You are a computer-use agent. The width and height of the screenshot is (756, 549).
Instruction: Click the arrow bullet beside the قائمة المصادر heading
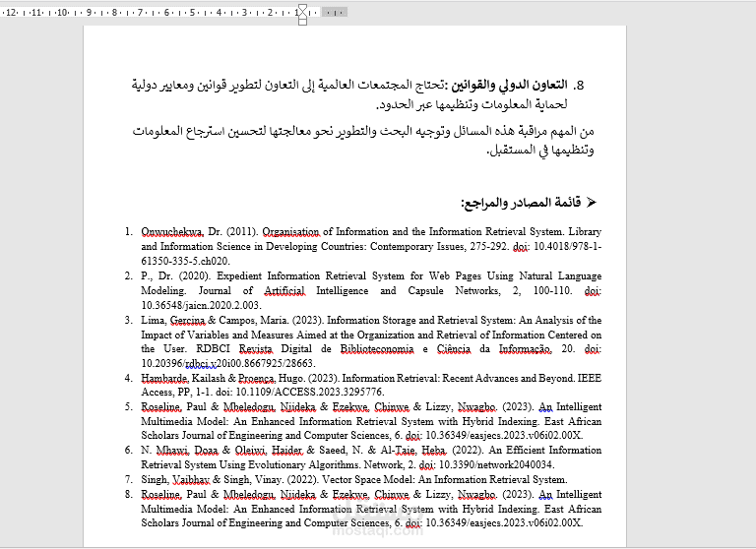(592, 203)
